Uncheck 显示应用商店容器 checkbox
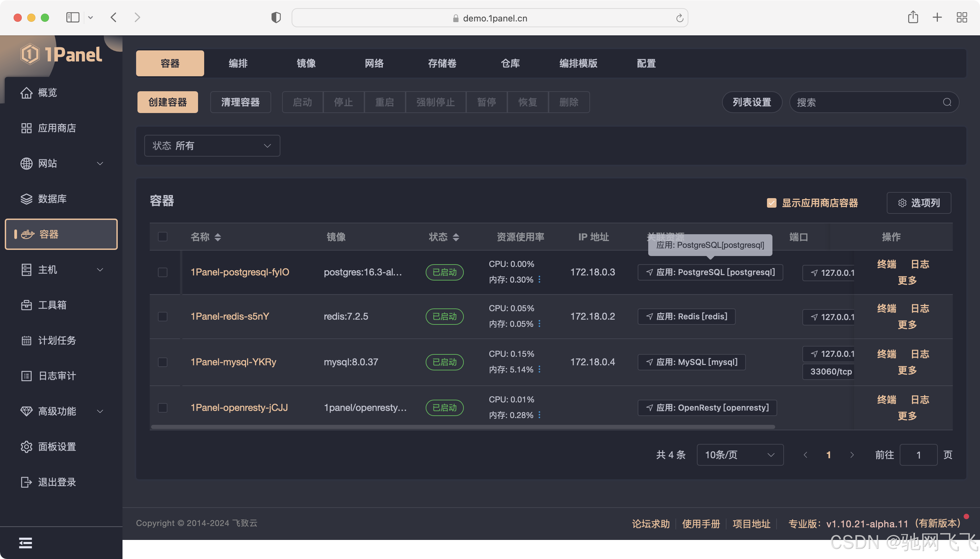This screenshot has width=980, height=559. (771, 203)
